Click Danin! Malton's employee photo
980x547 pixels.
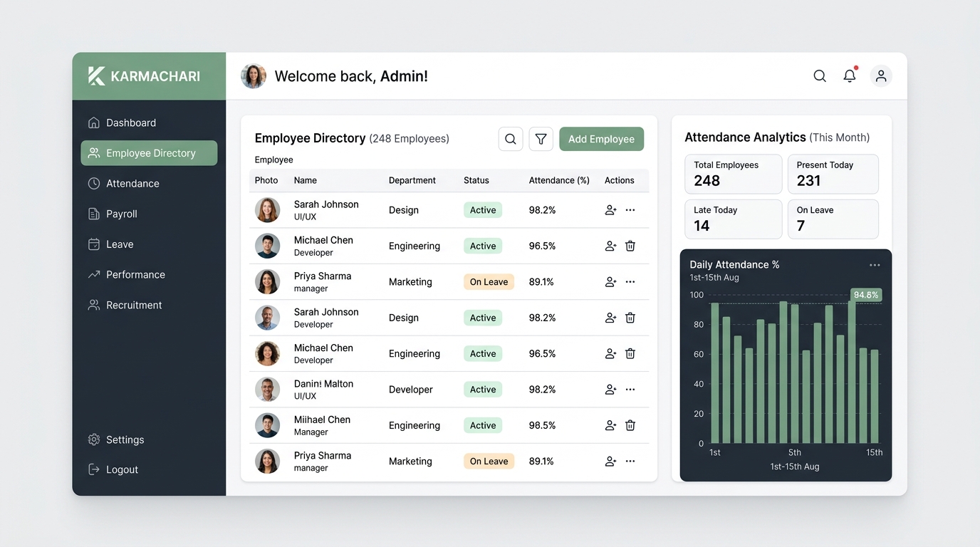268,390
